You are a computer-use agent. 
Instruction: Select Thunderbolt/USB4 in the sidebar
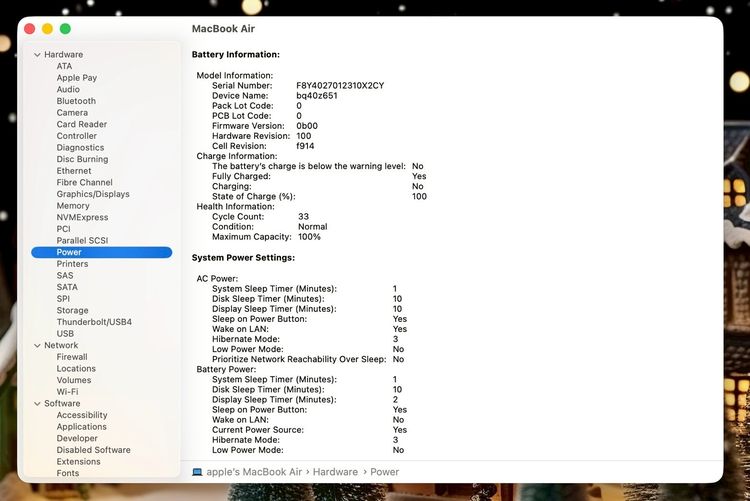pos(94,322)
